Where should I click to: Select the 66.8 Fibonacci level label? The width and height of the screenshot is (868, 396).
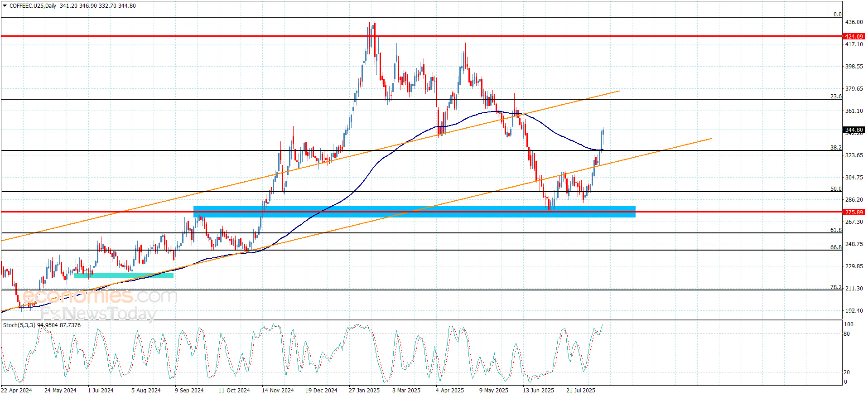coord(836,247)
